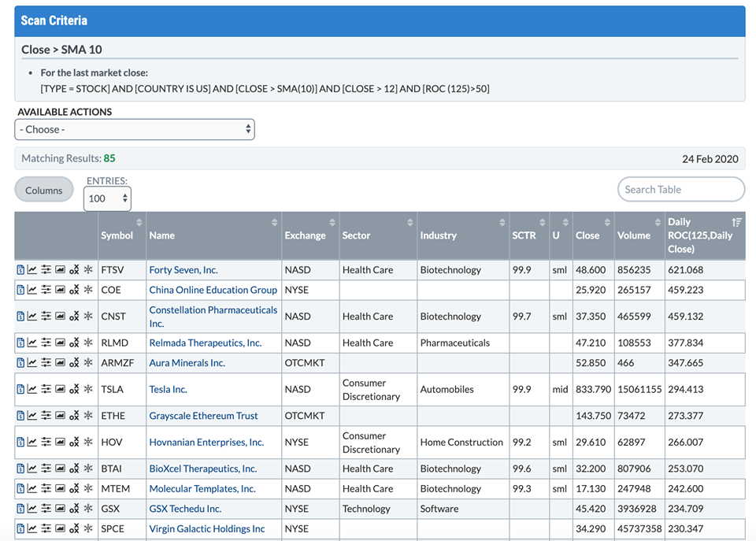Open the line chart icon for FTSV
This screenshot has height=541, width=756.
tap(31, 269)
